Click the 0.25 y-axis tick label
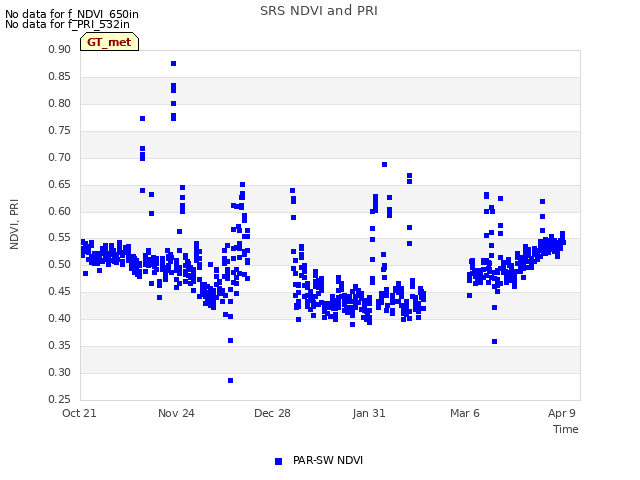 (59, 399)
